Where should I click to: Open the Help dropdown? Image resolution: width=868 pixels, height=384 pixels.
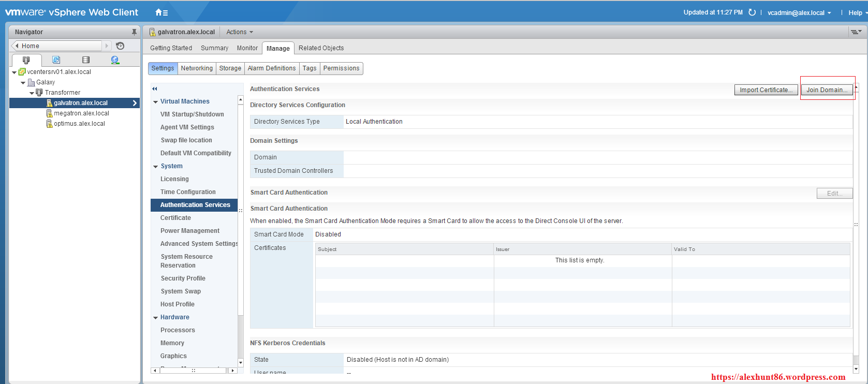click(858, 12)
